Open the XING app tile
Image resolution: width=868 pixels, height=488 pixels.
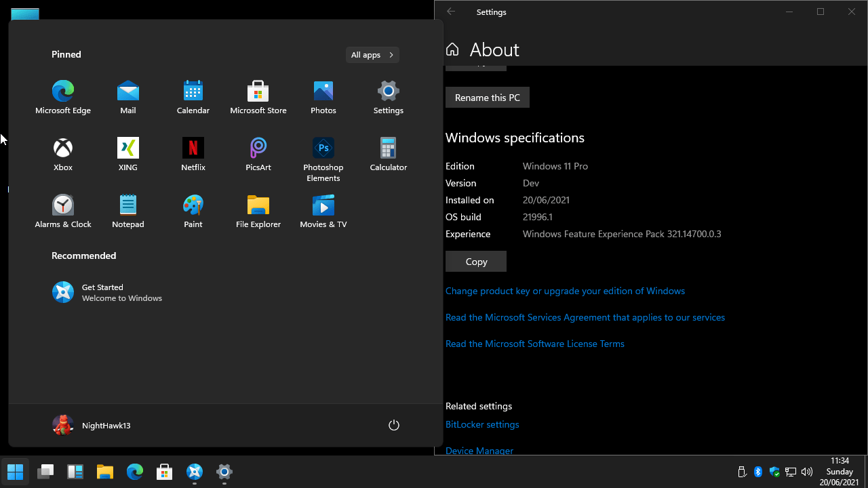[128, 155]
